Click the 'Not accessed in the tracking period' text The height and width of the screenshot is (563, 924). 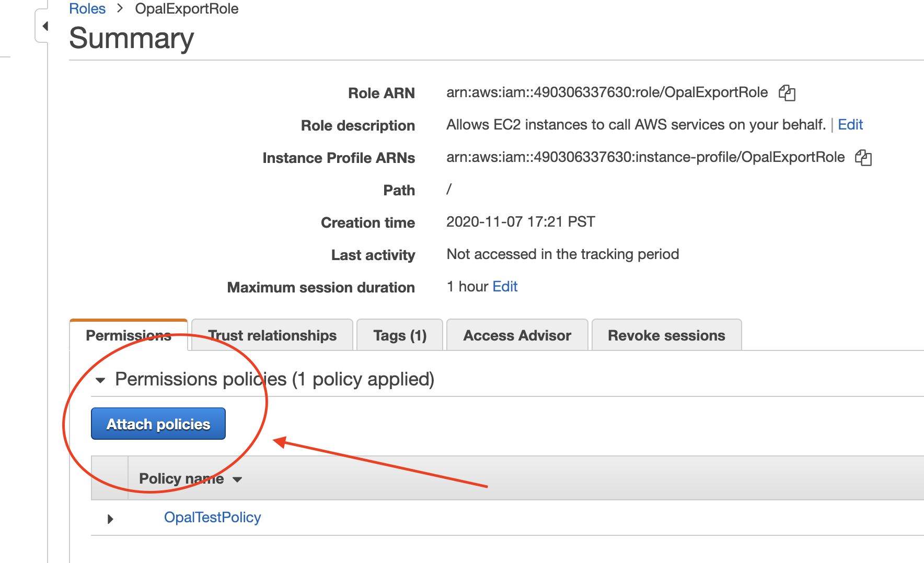[x=563, y=254]
